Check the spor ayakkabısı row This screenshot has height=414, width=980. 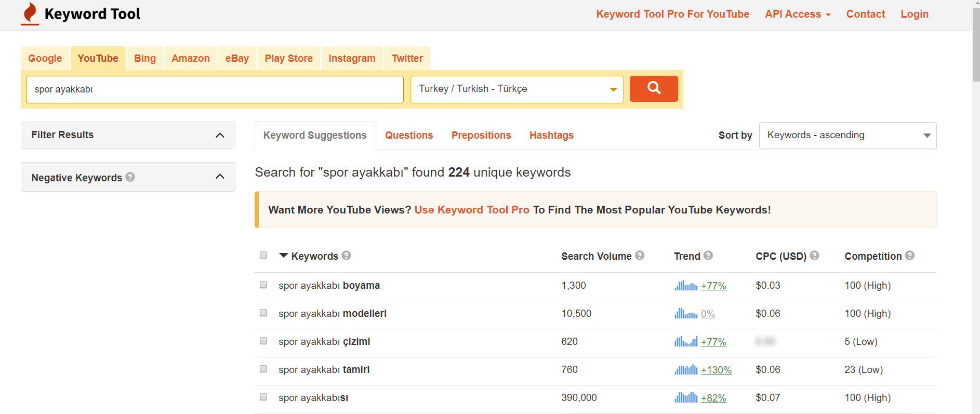click(x=263, y=397)
